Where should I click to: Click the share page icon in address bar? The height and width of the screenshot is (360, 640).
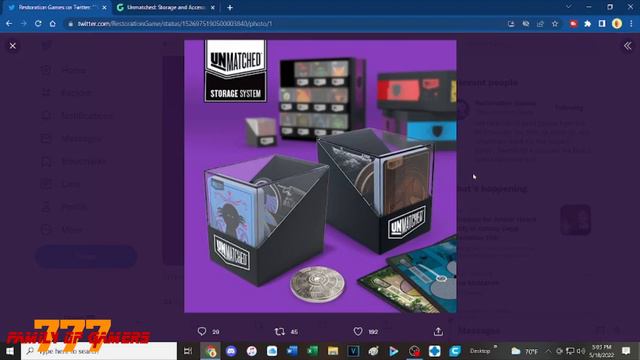pyautogui.click(x=540, y=24)
